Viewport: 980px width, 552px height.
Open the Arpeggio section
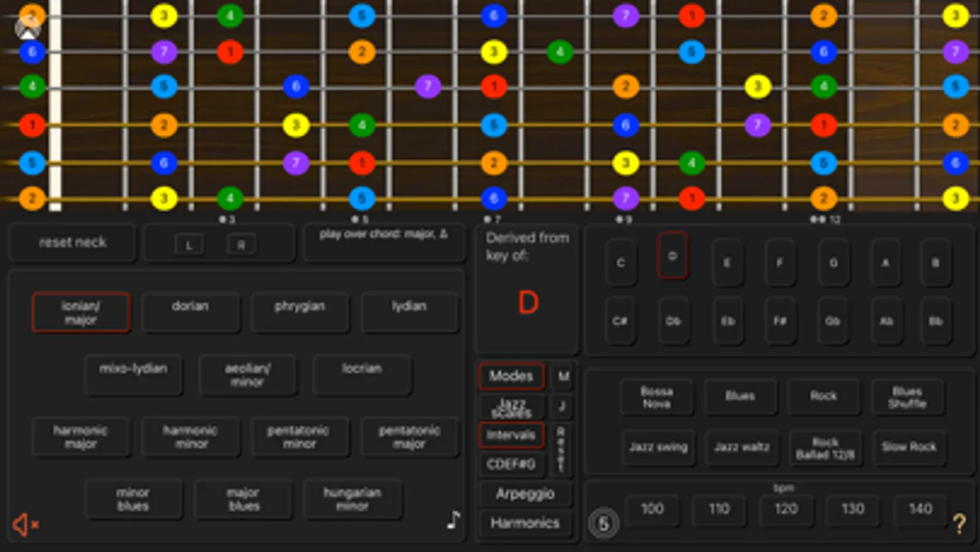[x=525, y=494]
